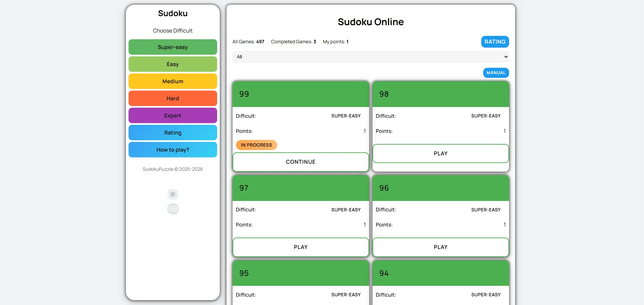The width and height of the screenshot is (644, 305).
Task: Click the Sudoku title in the sidebar
Action: [x=172, y=13]
